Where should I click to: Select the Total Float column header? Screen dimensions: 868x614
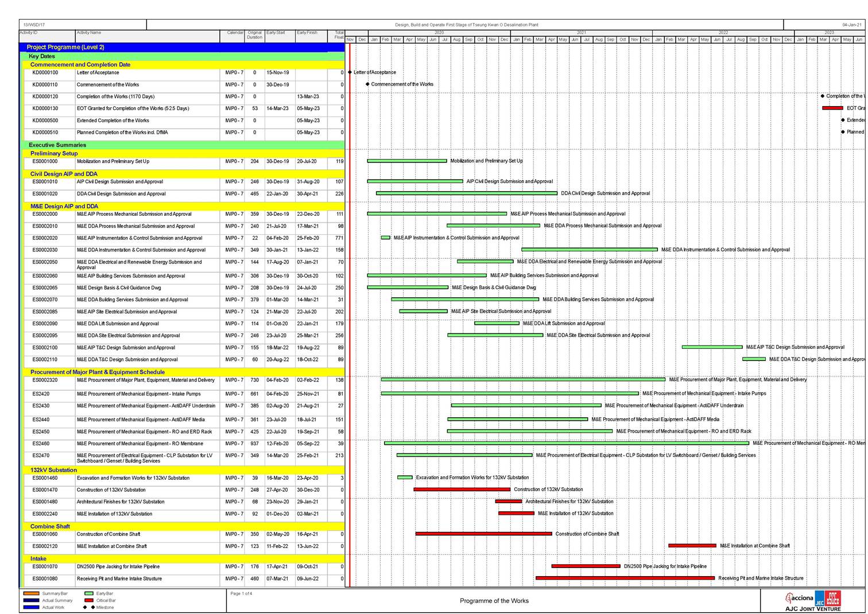[x=336, y=36]
